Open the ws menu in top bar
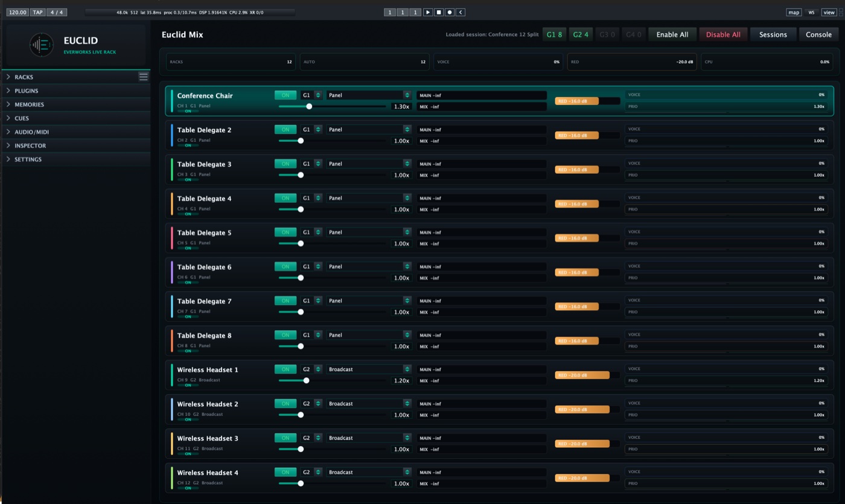This screenshot has width=845, height=504. coord(811,12)
